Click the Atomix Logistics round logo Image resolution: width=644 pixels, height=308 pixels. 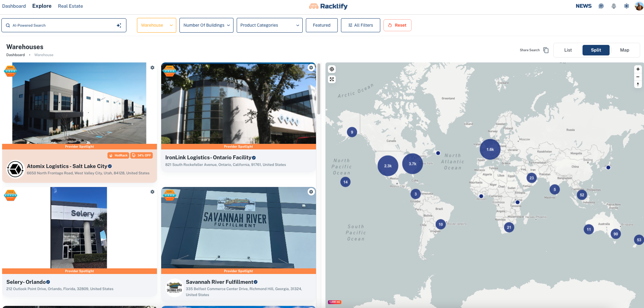(15, 169)
